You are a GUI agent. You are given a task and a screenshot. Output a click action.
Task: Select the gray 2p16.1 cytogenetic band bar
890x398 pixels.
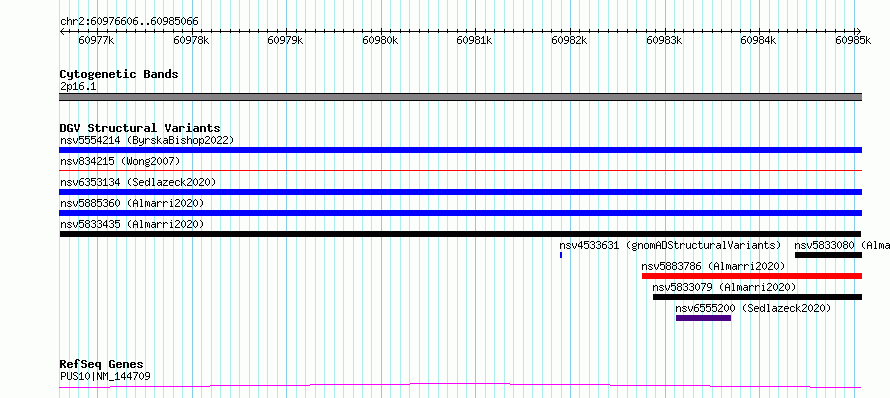click(x=460, y=97)
